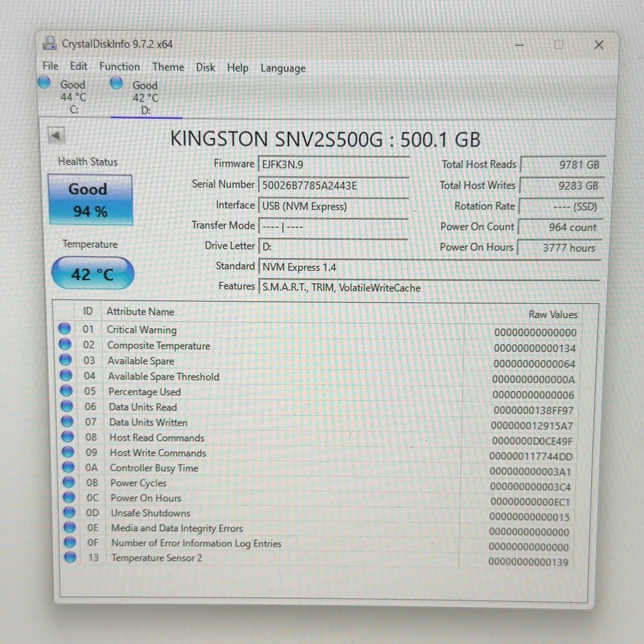Select the C: drive status orb
The width and height of the screenshot is (644, 644).
(45, 83)
